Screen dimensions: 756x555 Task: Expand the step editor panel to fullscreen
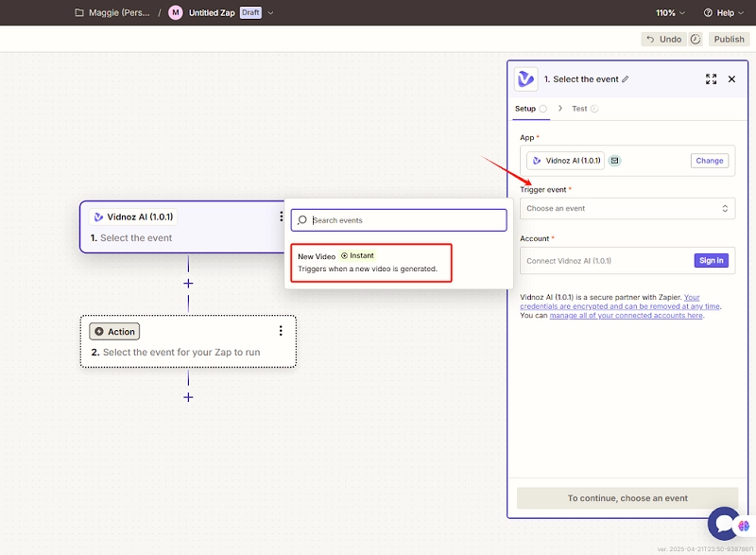[711, 79]
